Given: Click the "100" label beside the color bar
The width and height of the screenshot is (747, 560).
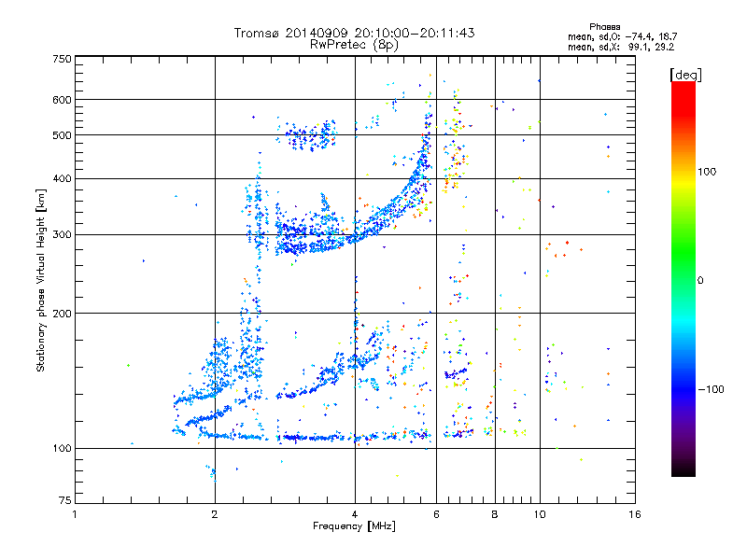Looking at the screenshot, I should click(707, 172).
